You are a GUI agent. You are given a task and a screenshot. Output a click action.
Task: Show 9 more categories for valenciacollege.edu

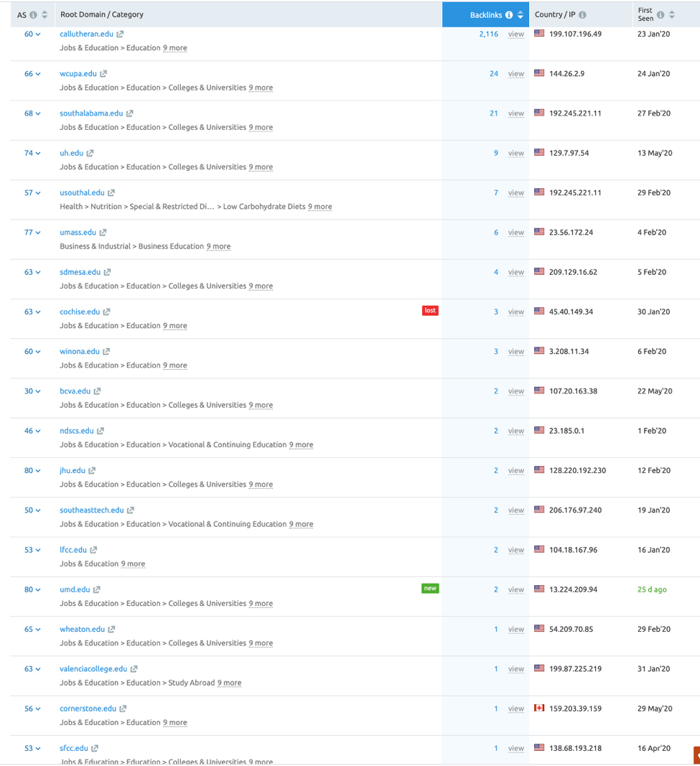pyautogui.click(x=230, y=683)
